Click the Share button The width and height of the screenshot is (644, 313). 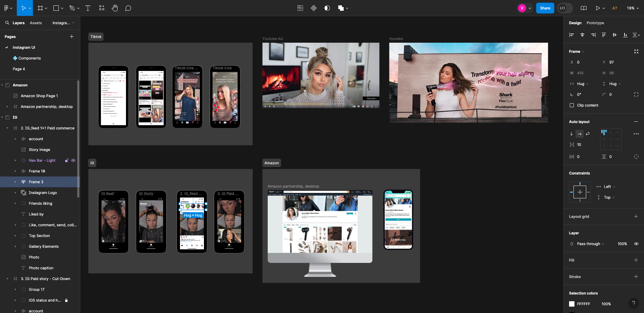pos(545,8)
